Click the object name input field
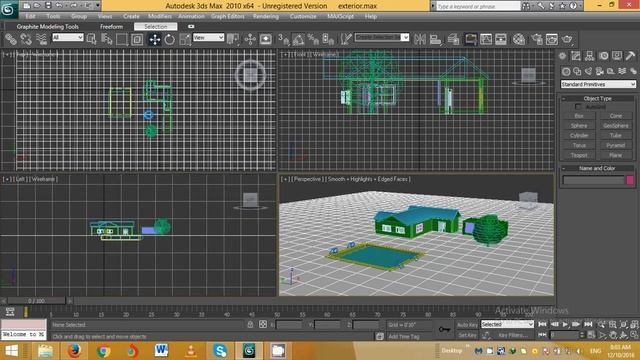640x360 pixels. pos(593,180)
